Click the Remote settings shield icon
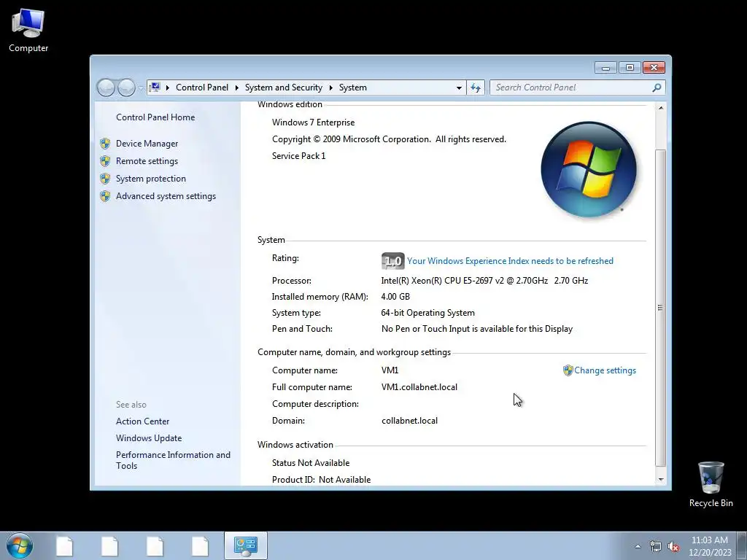The height and width of the screenshot is (560, 747). click(x=105, y=161)
